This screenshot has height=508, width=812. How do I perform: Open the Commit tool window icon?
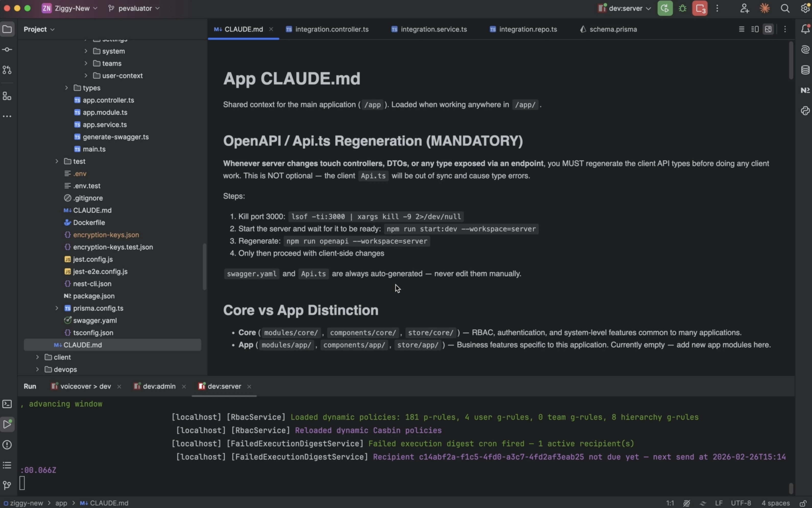click(7, 50)
